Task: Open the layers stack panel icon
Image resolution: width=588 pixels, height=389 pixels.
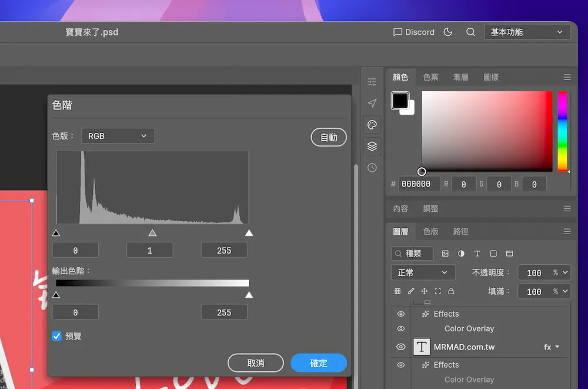Action: [372, 146]
